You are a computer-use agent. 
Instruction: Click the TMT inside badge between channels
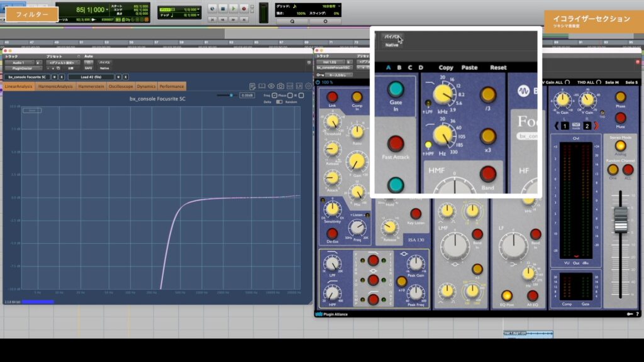576,126
